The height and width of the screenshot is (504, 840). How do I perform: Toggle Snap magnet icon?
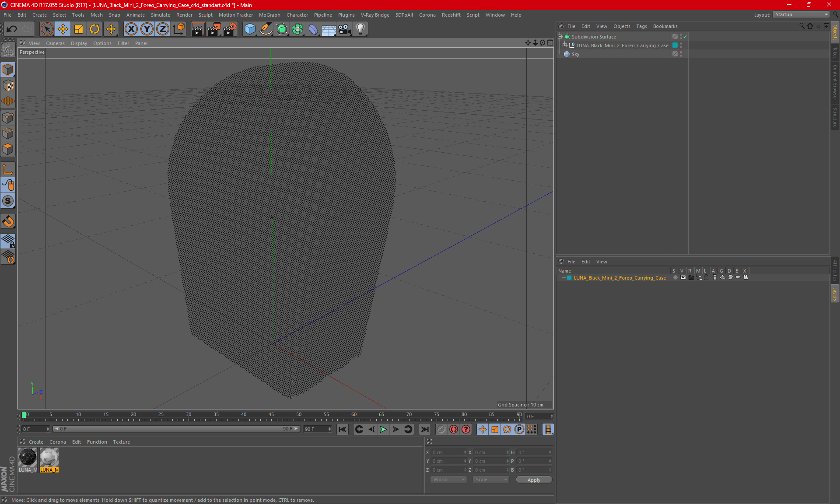click(8, 221)
